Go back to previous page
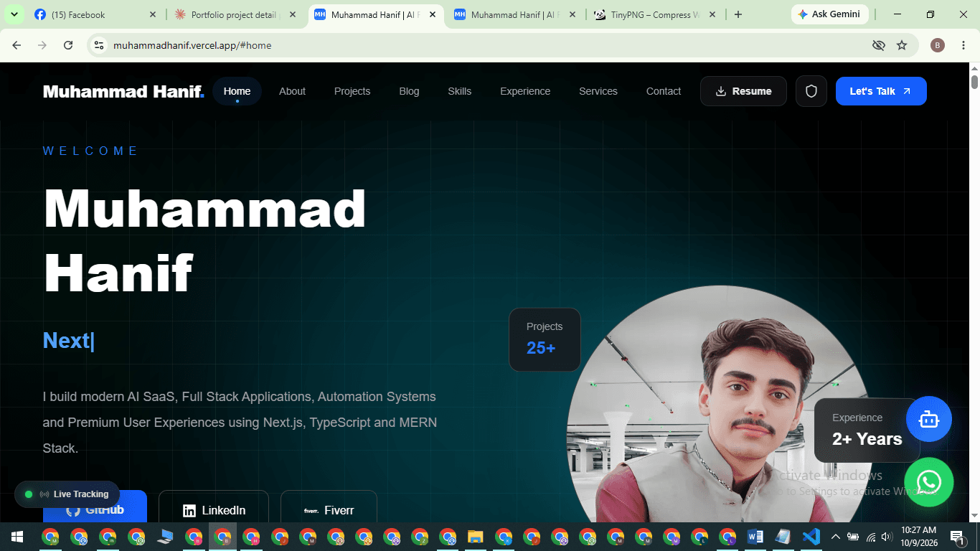Viewport: 980px width, 551px height. (17, 45)
